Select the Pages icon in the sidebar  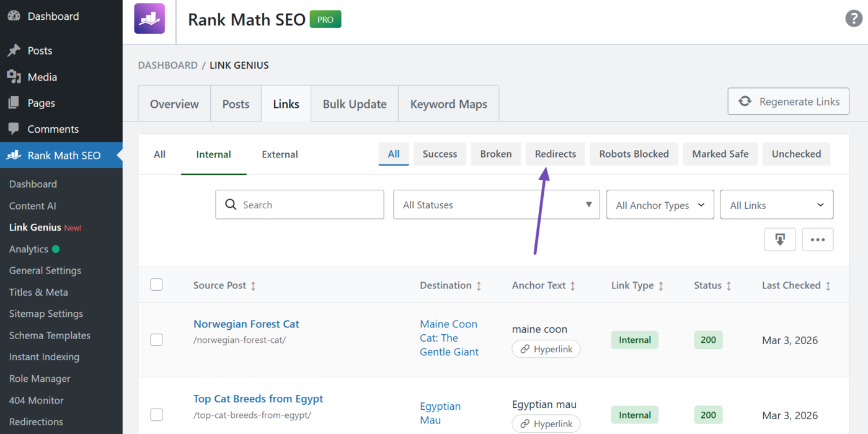(x=14, y=102)
